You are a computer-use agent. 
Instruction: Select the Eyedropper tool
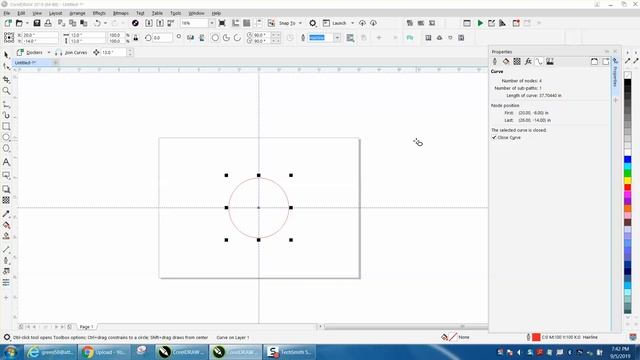(x=6, y=214)
